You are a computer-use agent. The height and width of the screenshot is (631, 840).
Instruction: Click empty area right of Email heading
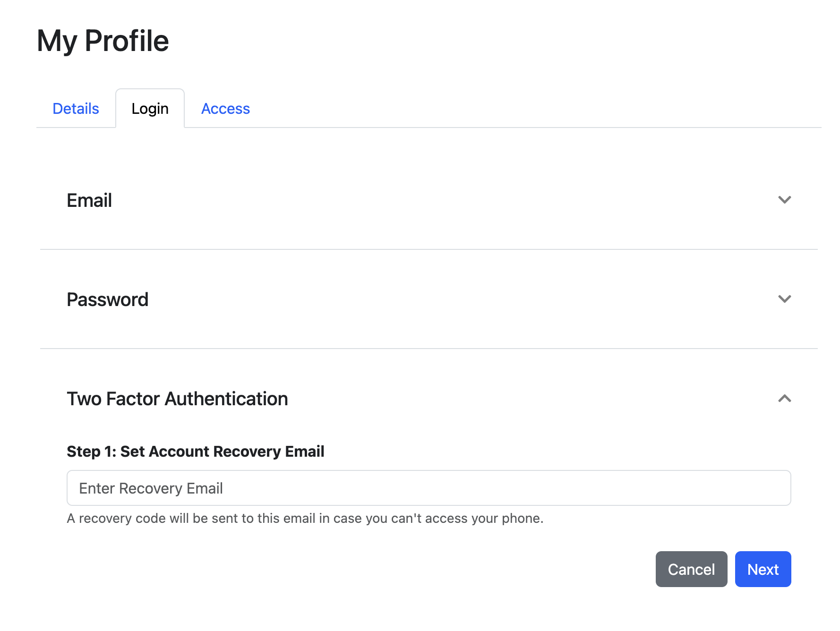point(425,200)
